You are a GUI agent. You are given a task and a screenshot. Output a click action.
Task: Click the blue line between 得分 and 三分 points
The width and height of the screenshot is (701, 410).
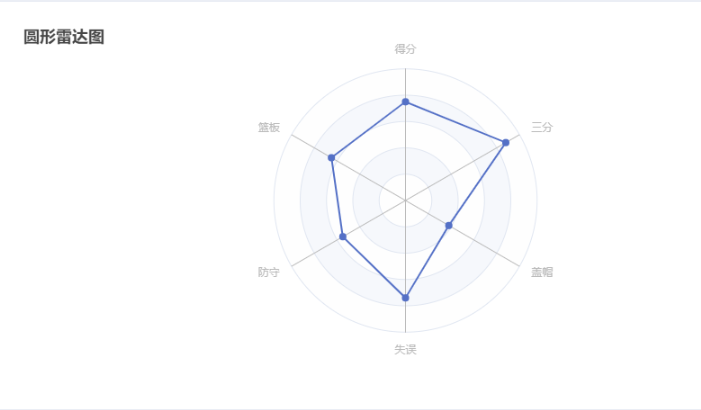[x=456, y=123]
